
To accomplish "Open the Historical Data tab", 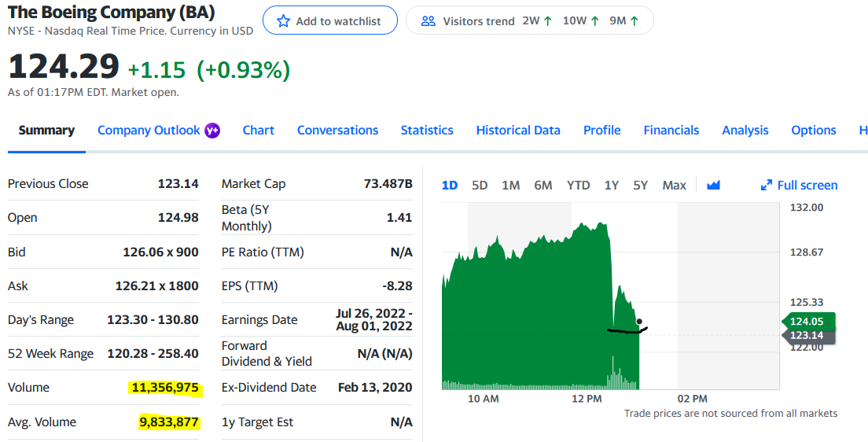I will (x=518, y=131).
